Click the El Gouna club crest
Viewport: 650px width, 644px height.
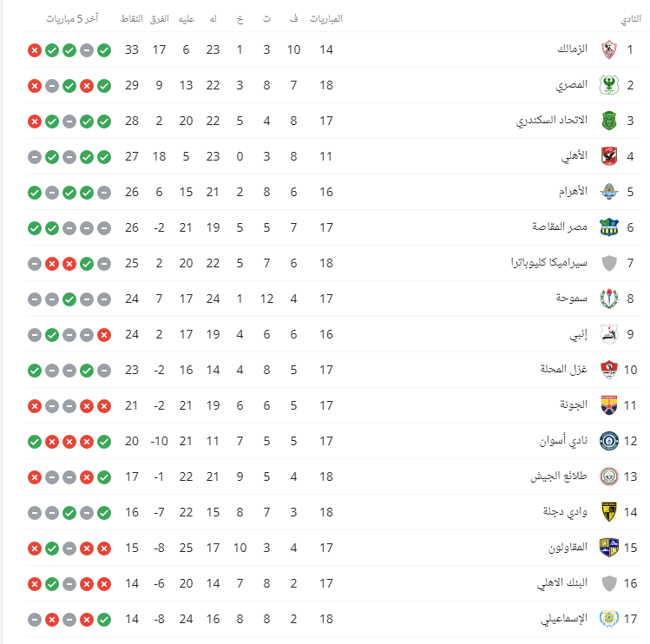pyautogui.click(x=609, y=405)
